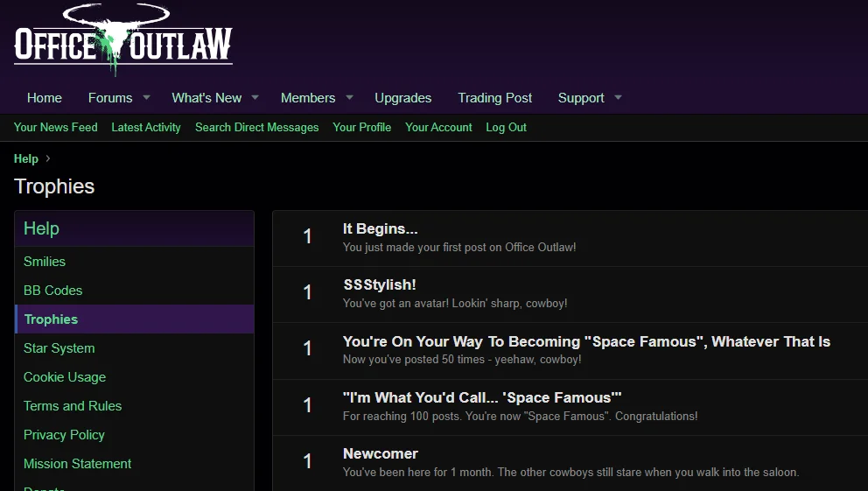Visit Your Profile link

[x=361, y=127]
